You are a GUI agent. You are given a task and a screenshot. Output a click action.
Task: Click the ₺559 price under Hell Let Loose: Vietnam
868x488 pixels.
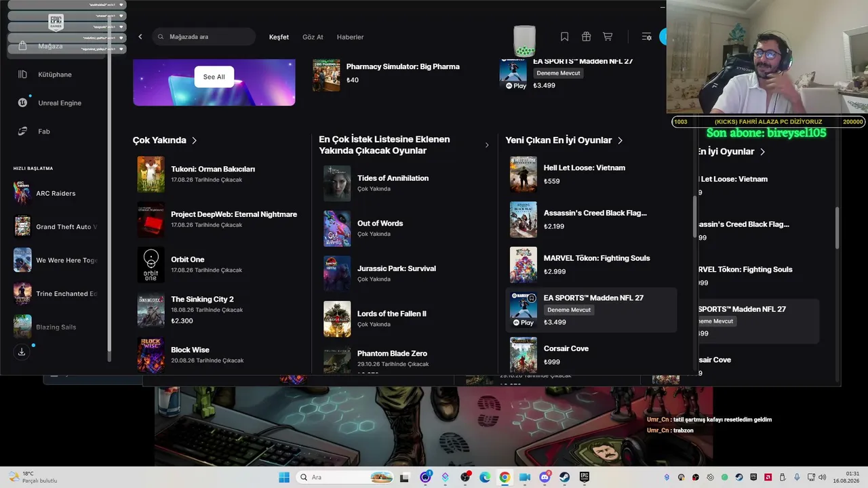click(x=551, y=182)
